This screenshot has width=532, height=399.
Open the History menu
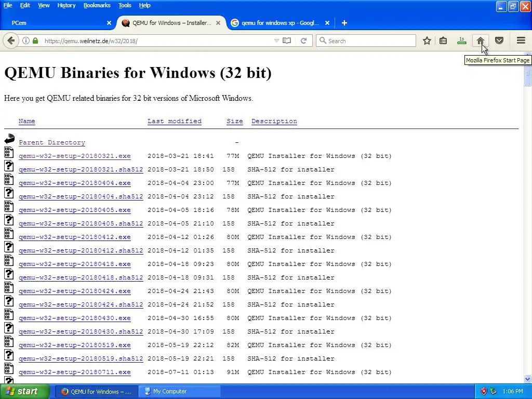[66, 5]
